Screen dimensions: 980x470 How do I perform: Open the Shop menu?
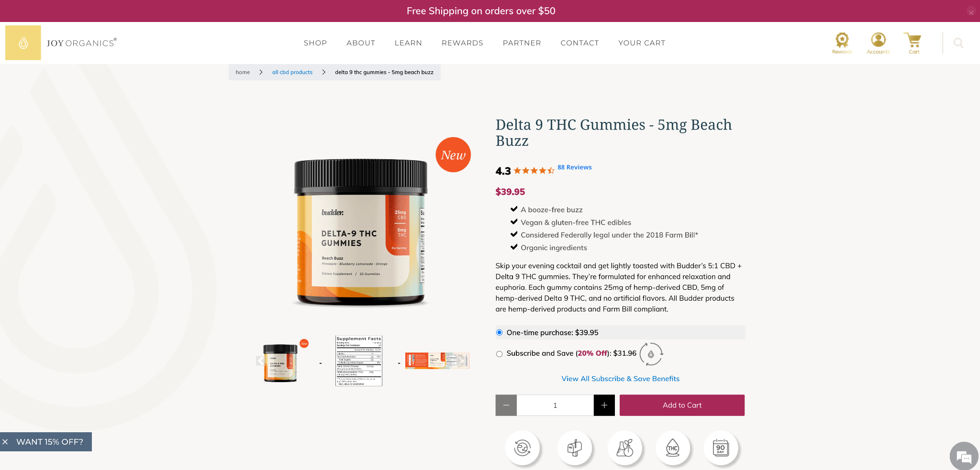315,43
